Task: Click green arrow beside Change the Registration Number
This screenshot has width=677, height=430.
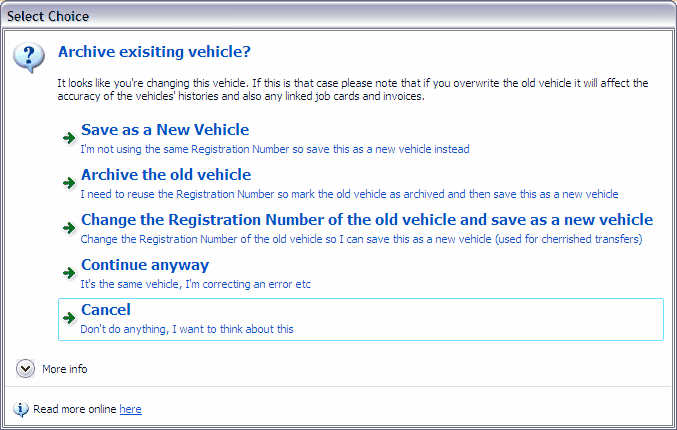Action: point(69,228)
